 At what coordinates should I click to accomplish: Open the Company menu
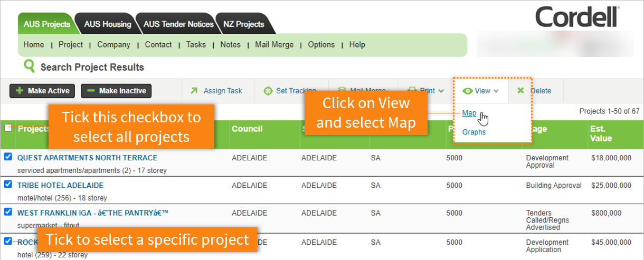pos(113,45)
